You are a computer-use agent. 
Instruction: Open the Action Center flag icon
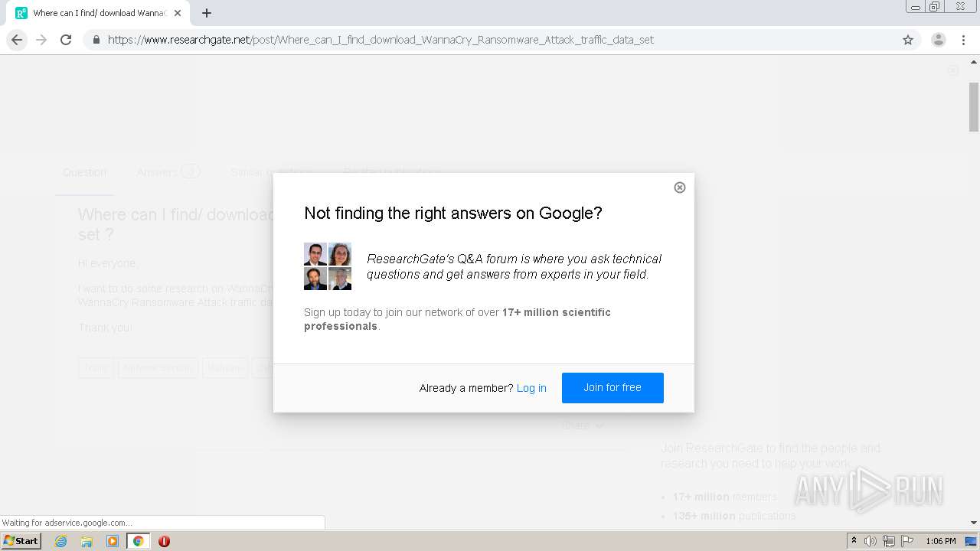[x=907, y=541]
